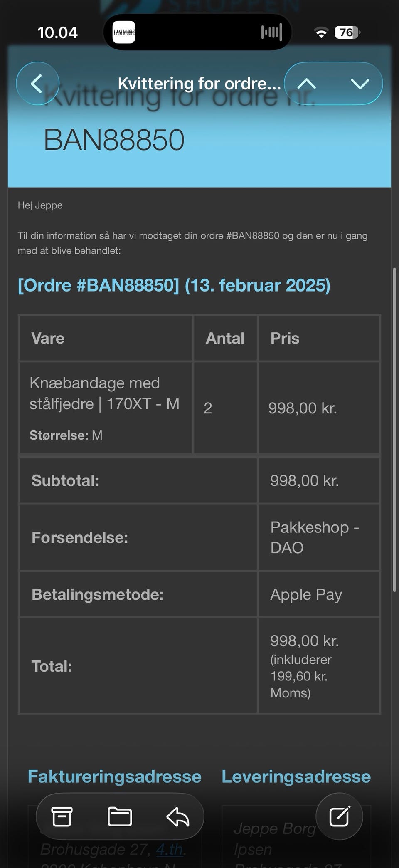
Task: Tap the Leveringsadresse heading
Action: (x=296, y=777)
